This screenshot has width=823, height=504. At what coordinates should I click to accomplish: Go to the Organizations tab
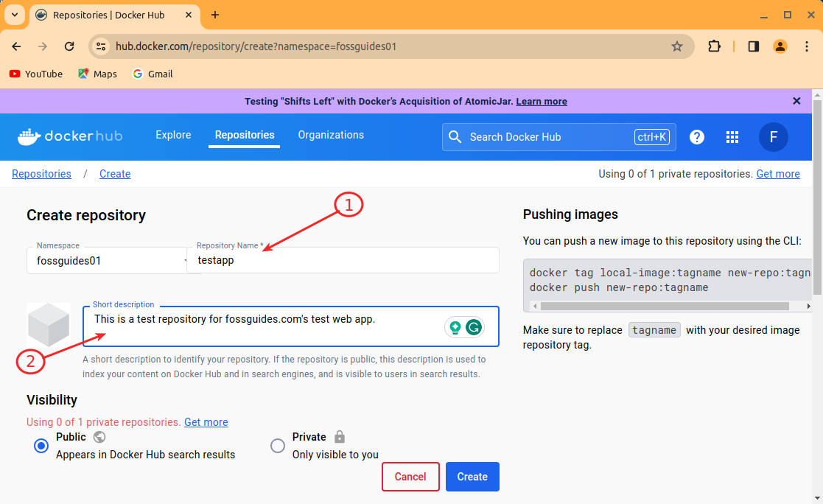coord(331,136)
